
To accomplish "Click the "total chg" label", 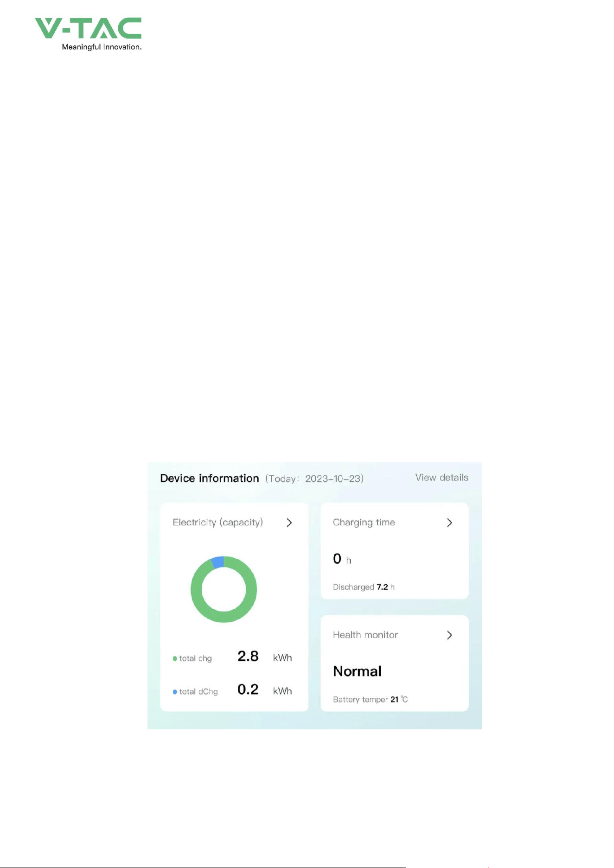I will click(x=195, y=658).
